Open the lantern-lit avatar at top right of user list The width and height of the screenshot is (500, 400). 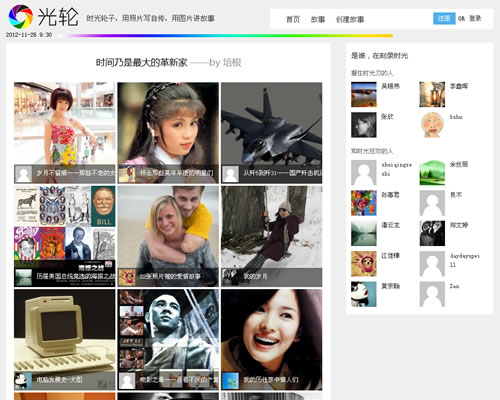click(x=432, y=94)
